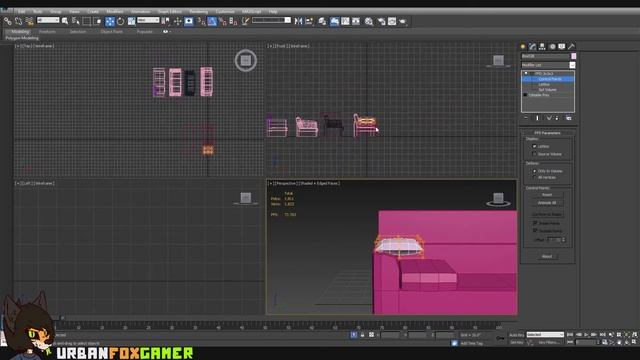Expand the Polygon Modeling panel
This screenshot has height=360, width=640.
point(22,38)
